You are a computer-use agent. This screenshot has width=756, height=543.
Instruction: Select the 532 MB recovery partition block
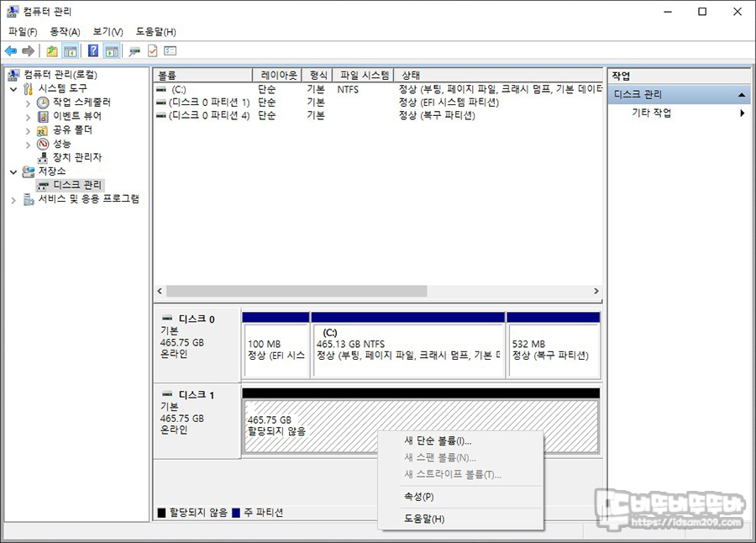554,345
